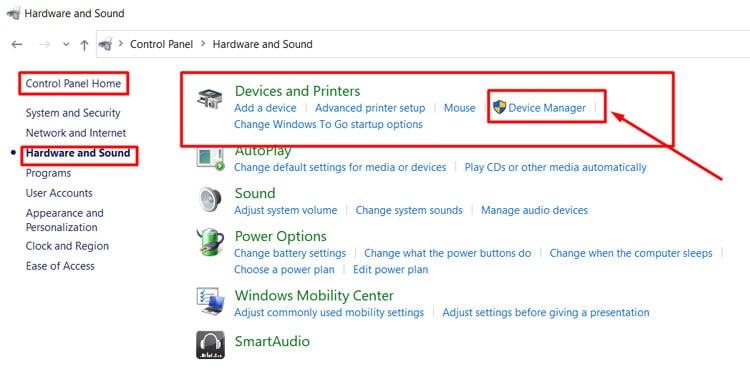Open the Devices and Printers heading
This screenshot has height=375, width=750.
coord(298,91)
